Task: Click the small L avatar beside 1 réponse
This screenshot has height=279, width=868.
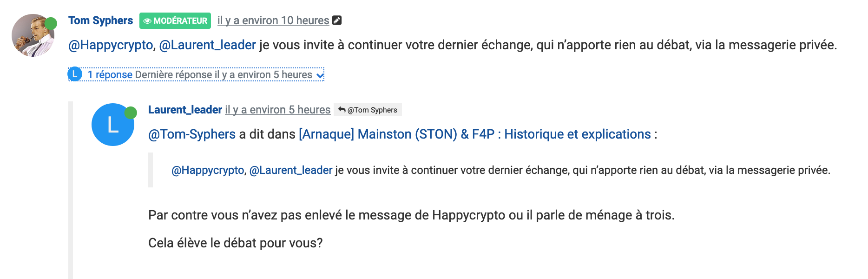Action: tap(75, 74)
